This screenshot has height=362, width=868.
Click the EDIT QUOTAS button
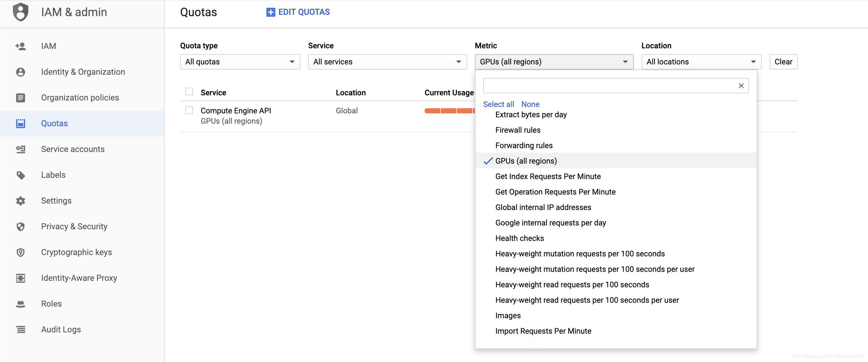tap(298, 12)
